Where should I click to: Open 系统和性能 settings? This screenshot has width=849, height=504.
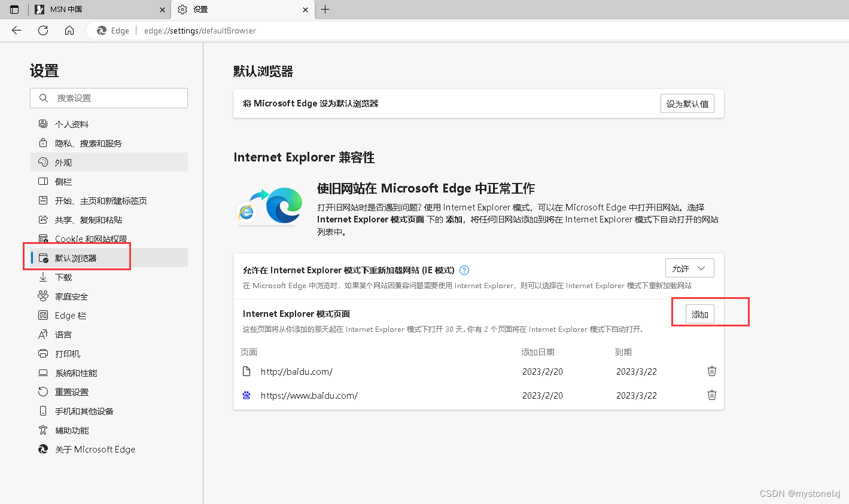[109, 373]
